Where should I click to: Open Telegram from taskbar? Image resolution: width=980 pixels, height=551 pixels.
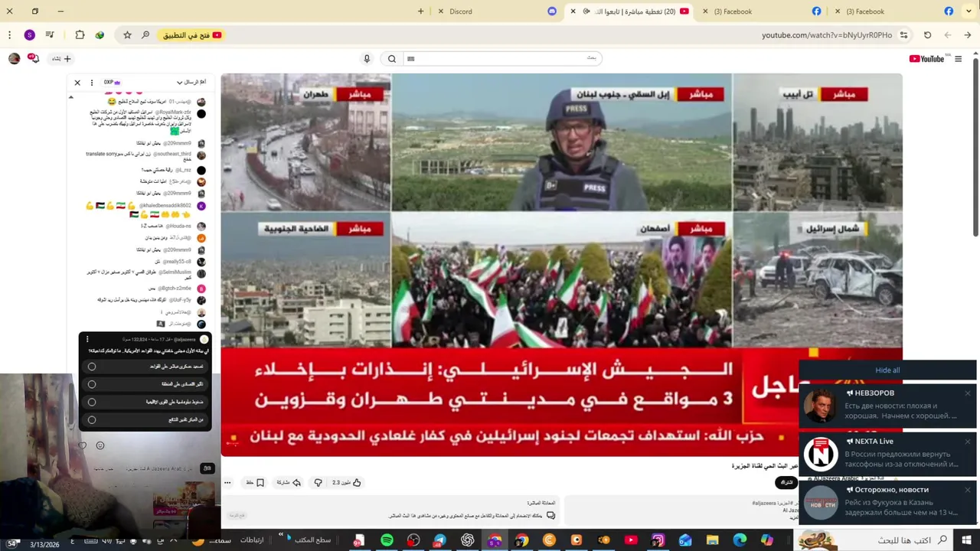tap(439, 540)
